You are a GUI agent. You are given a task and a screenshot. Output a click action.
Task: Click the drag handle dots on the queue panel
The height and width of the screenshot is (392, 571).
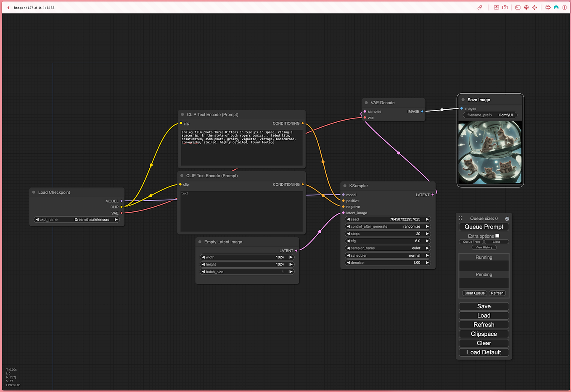click(461, 218)
